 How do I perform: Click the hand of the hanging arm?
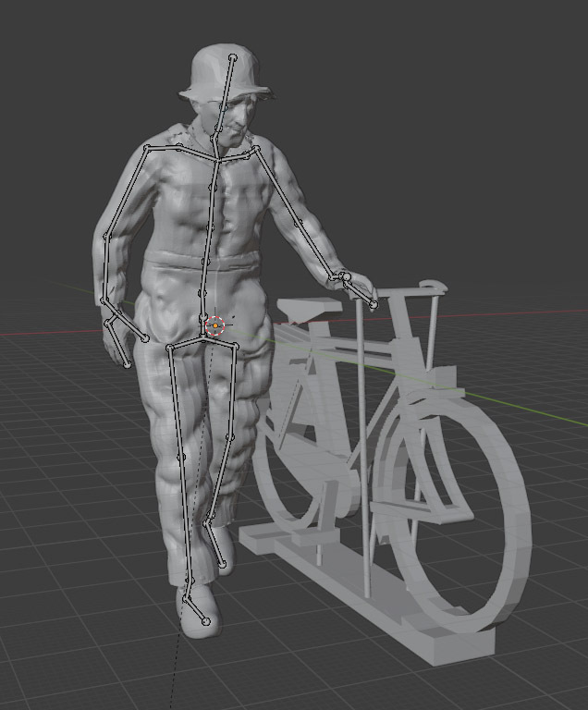(x=118, y=344)
